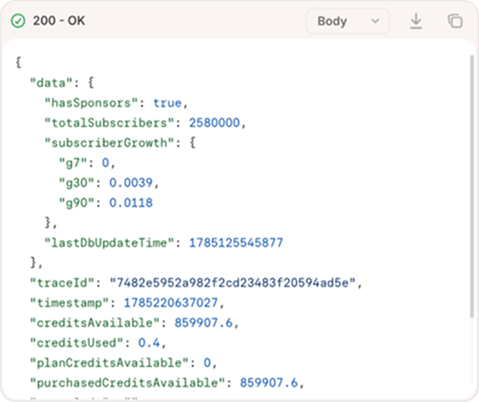The image size is (479, 402).
Task: Select the creditsAvailable value 859907.6
Action: pyautogui.click(x=204, y=323)
